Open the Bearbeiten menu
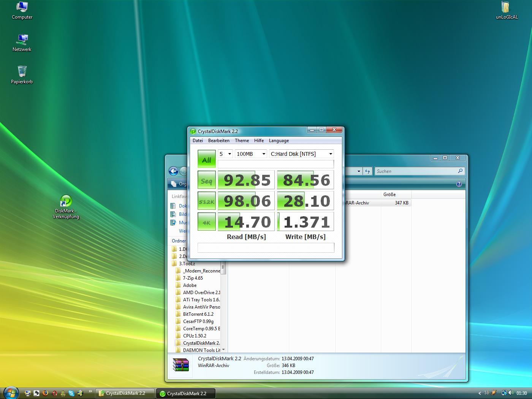Viewport: 532px width, 399px height. [218, 141]
